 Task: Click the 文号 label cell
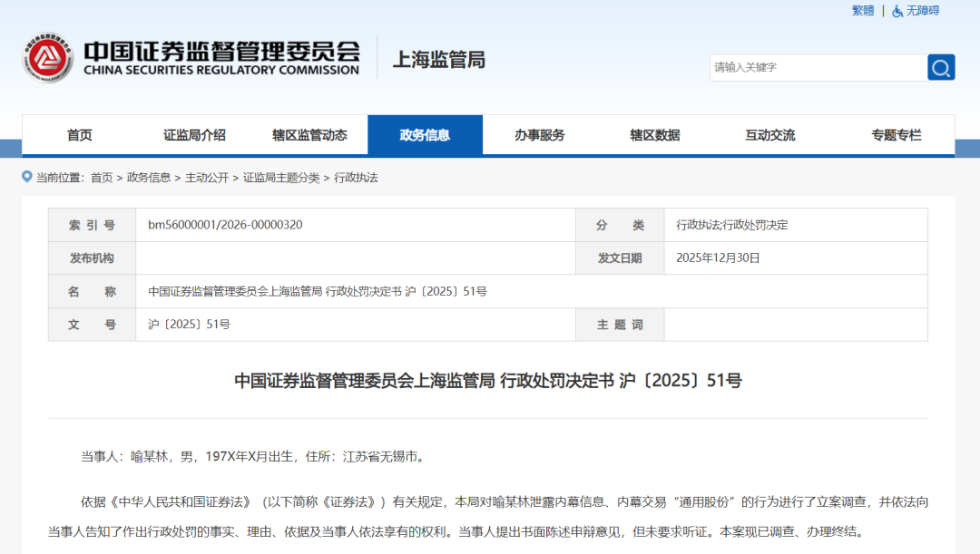pos(92,325)
